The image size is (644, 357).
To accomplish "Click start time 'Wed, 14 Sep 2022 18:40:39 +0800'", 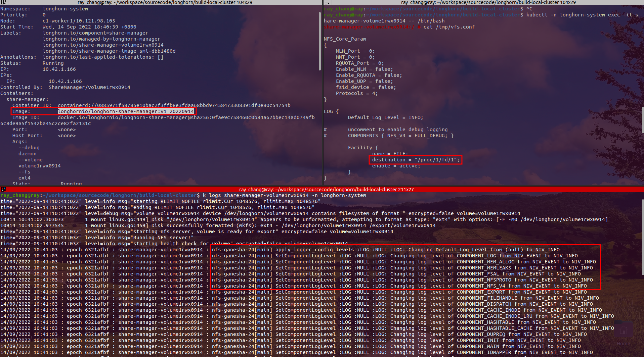I will click(89, 27).
